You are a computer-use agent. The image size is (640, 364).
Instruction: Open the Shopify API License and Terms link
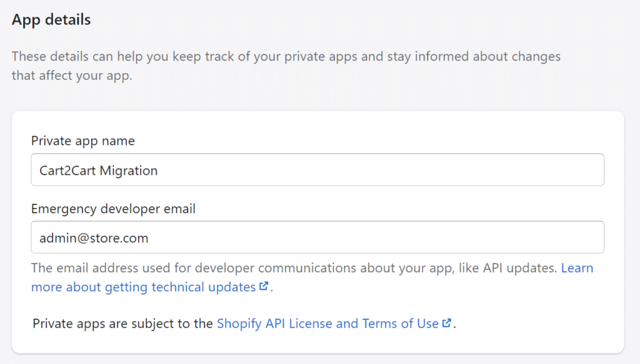click(x=327, y=323)
